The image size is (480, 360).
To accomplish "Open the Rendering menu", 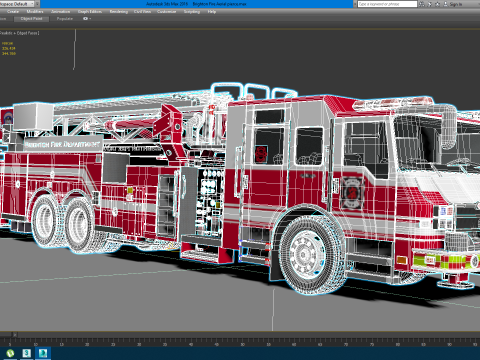I will [x=119, y=12].
